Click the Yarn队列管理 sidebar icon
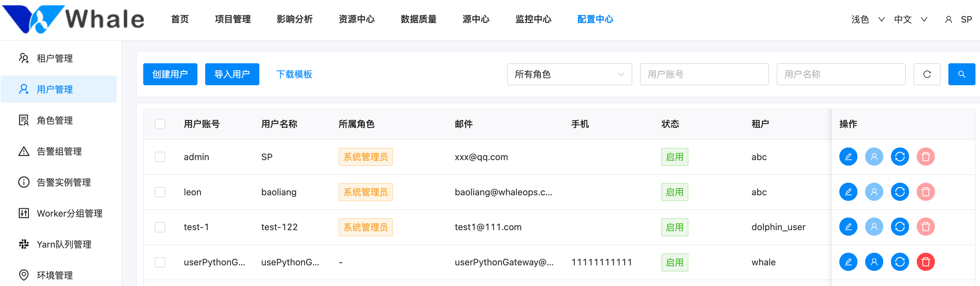 [x=24, y=244]
